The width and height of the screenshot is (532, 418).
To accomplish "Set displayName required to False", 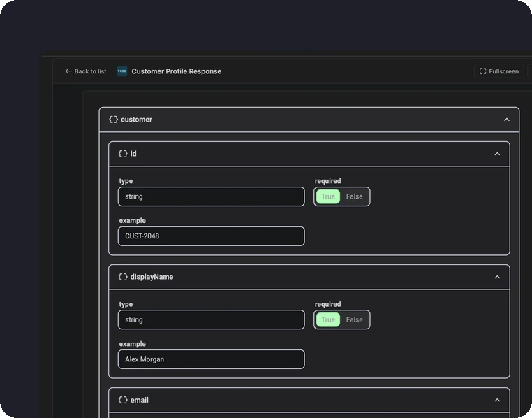I will 354,320.
